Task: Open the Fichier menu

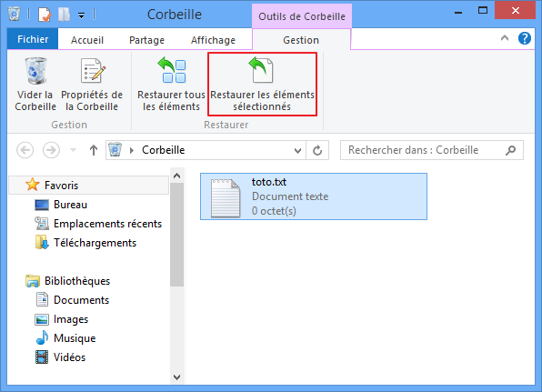Action: tap(33, 39)
